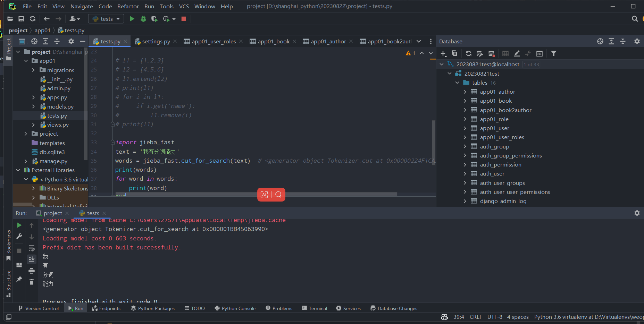This screenshot has height=324, width=644.
Task: Expand the app01_author table
Action: [x=465, y=92]
